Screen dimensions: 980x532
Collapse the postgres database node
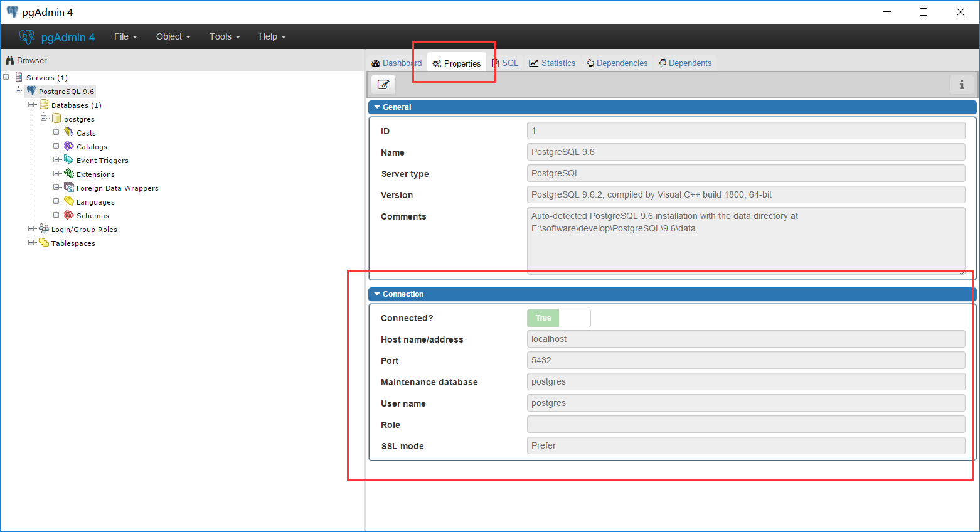coord(44,119)
